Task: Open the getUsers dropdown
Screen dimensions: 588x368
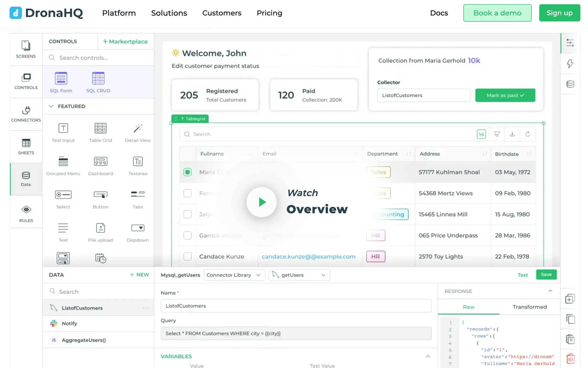Action: coord(299,275)
